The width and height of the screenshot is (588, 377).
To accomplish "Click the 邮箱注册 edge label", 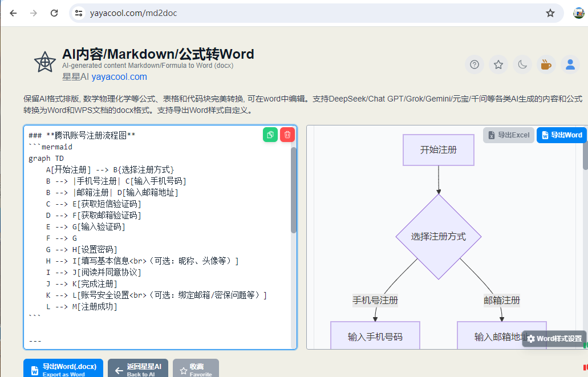I will [502, 301].
